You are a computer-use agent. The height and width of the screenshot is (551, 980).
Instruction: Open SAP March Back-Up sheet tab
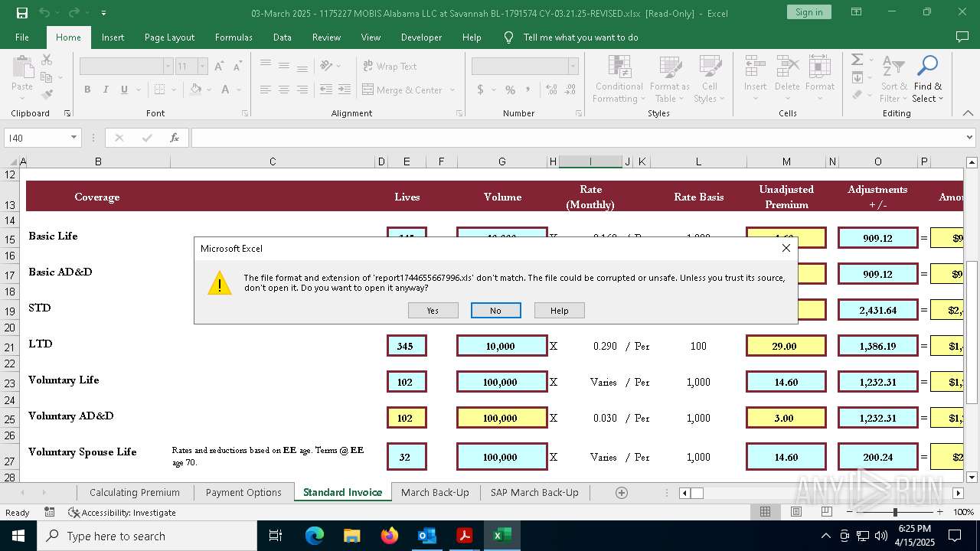pyautogui.click(x=534, y=492)
